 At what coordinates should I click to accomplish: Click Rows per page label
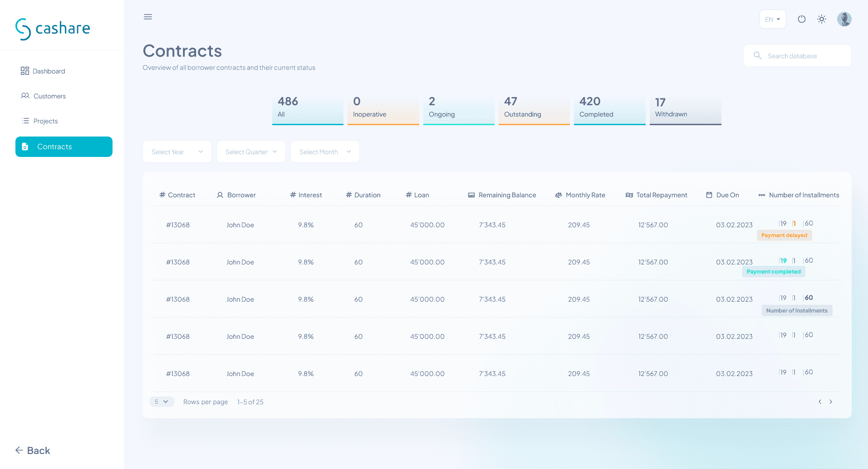pyautogui.click(x=206, y=402)
